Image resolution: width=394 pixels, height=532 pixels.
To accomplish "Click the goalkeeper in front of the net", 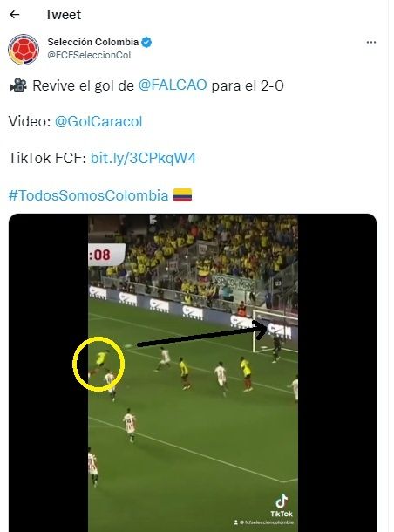I will (x=276, y=349).
